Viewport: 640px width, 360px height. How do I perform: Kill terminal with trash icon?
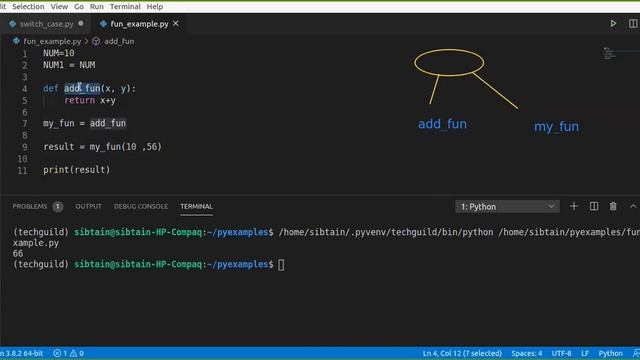613,207
